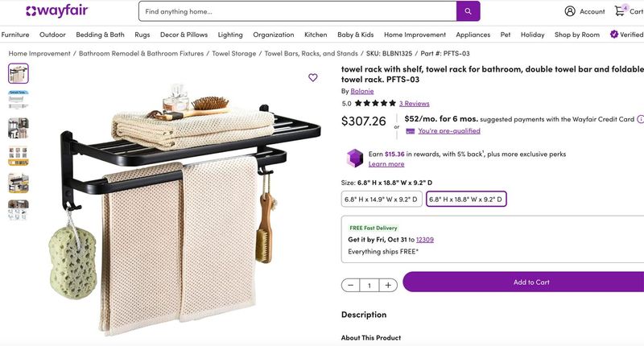Click the Wayfair logo
This screenshot has height=346, width=644.
pyautogui.click(x=56, y=11)
